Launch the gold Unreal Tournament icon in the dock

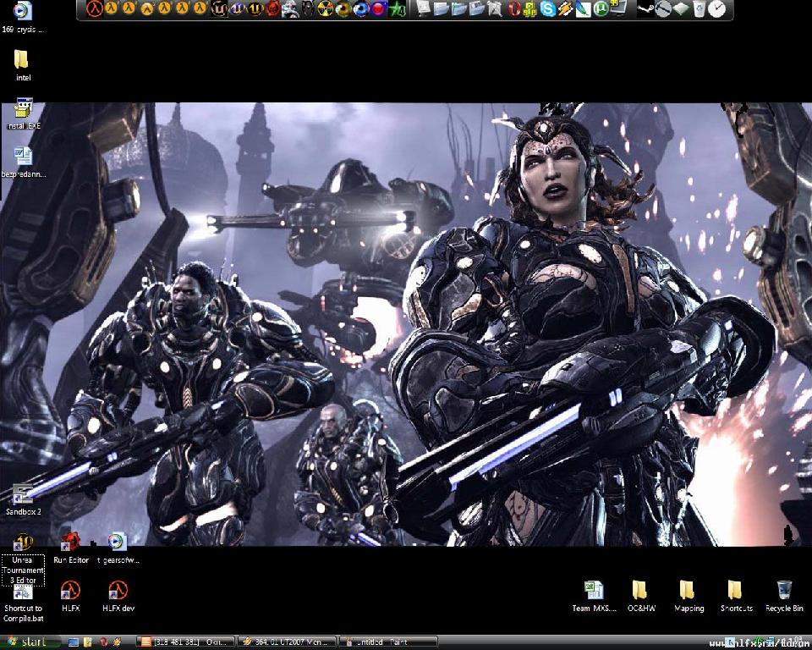[x=255, y=8]
